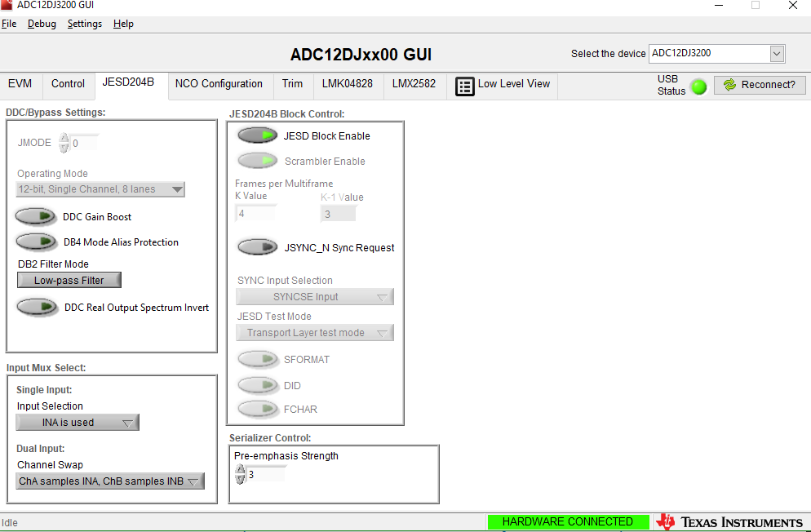Open the Input Selection INA is used dropdown
Viewport: 811px width, 532px height.
tap(78, 423)
